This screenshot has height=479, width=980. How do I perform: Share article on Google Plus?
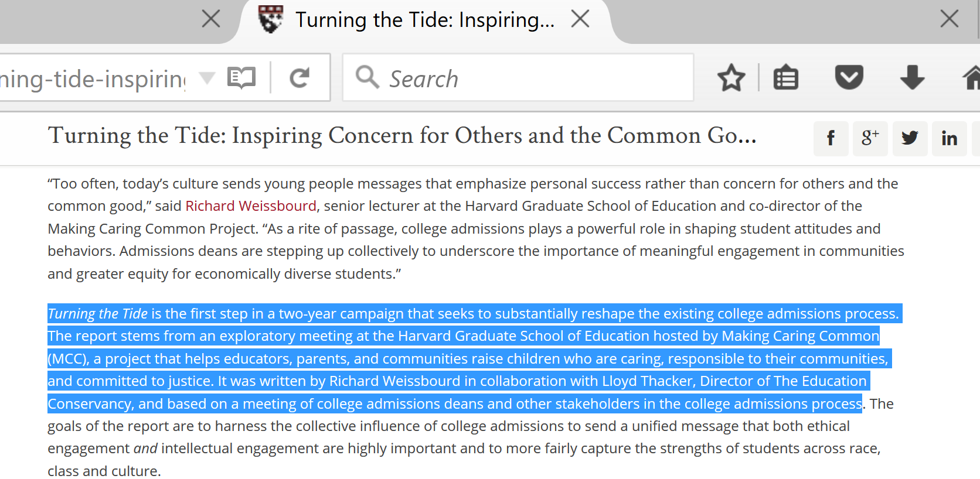tap(870, 139)
